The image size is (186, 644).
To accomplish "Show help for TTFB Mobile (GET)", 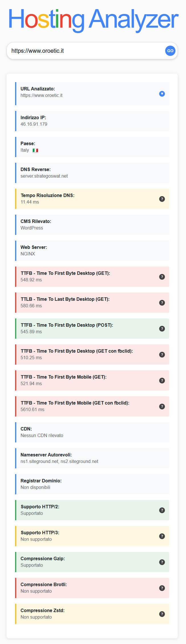I will [162, 381].
